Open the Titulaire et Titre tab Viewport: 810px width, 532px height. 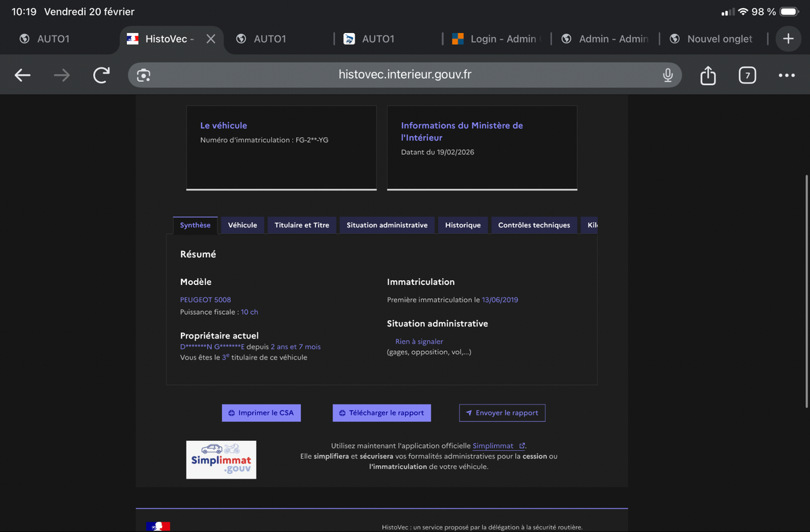pyautogui.click(x=302, y=225)
